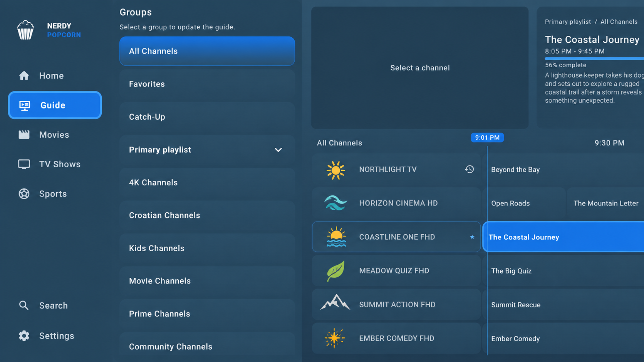Screen dimensions: 644x362
Task: Open the Beyond the Bay program
Action: 563,170
